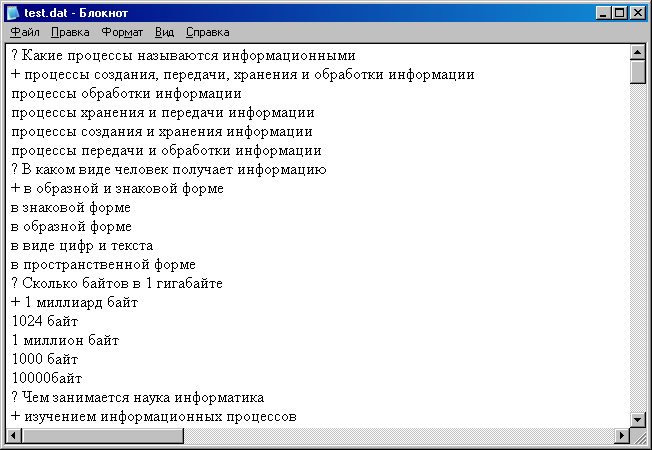Image resolution: width=652 pixels, height=450 pixels.
Task: Click the Notepad icon in title bar
Action: pos(12,13)
